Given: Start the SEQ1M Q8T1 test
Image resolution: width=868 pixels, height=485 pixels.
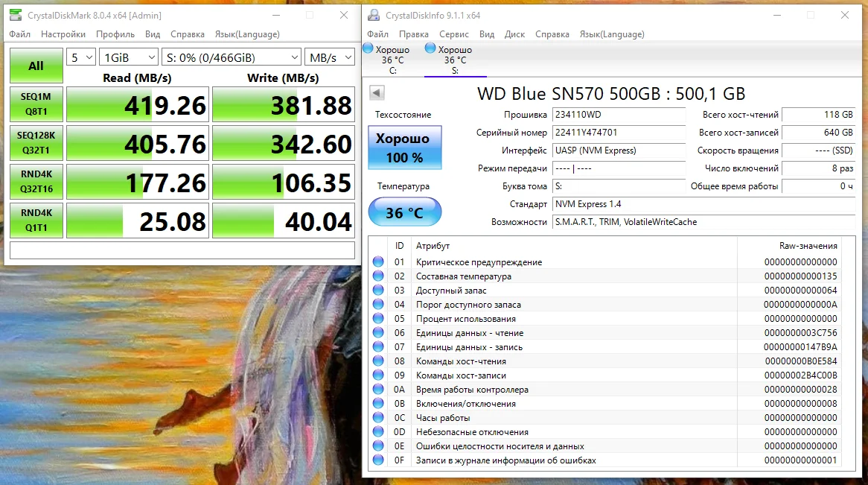Looking at the screenshot, I should pyautogui.click(x=36, y=104).
